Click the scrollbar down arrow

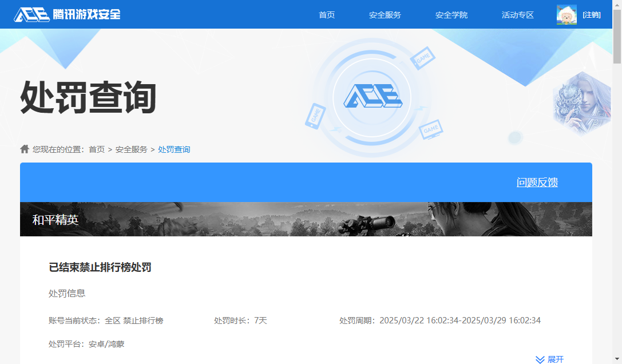(x=618, y=360)
